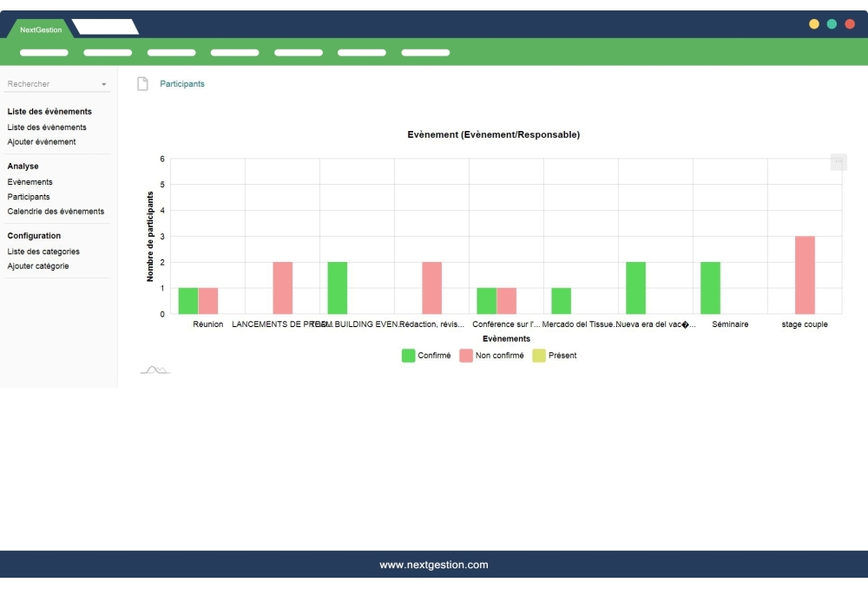Click the small line-graph icon below the chart

tap(155, 370)
